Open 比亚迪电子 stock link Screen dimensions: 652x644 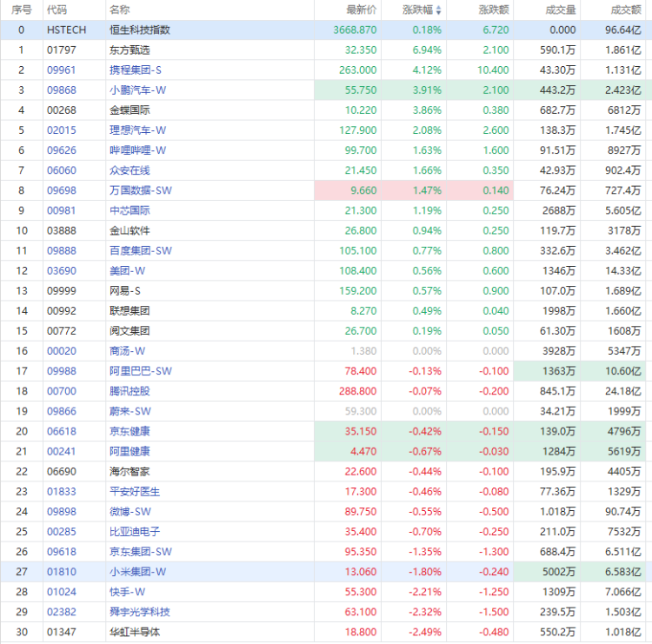click(x=135, y=531)
